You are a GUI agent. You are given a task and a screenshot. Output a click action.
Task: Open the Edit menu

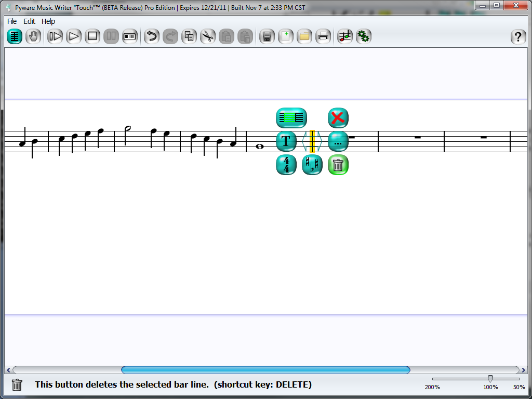30,21
